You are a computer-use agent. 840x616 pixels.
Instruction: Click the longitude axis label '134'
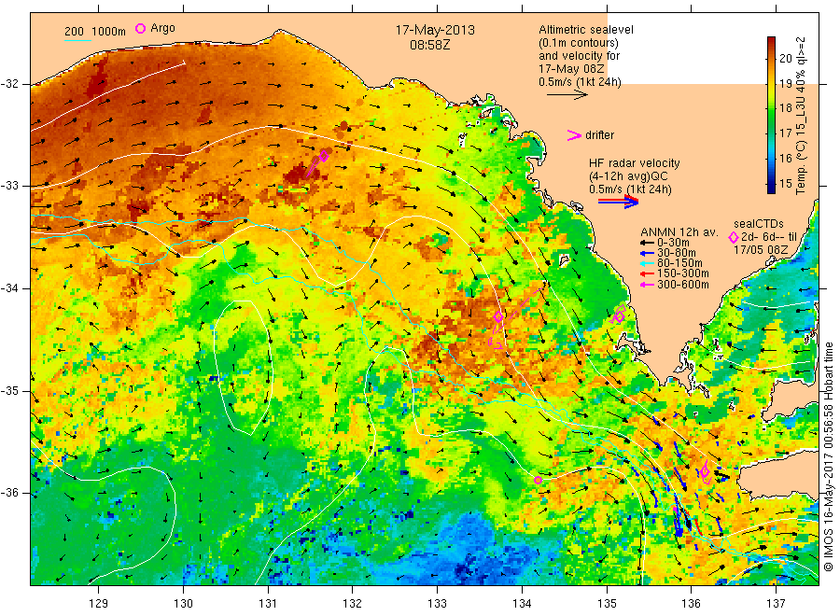pyautogui.click(x=522, y=604)
